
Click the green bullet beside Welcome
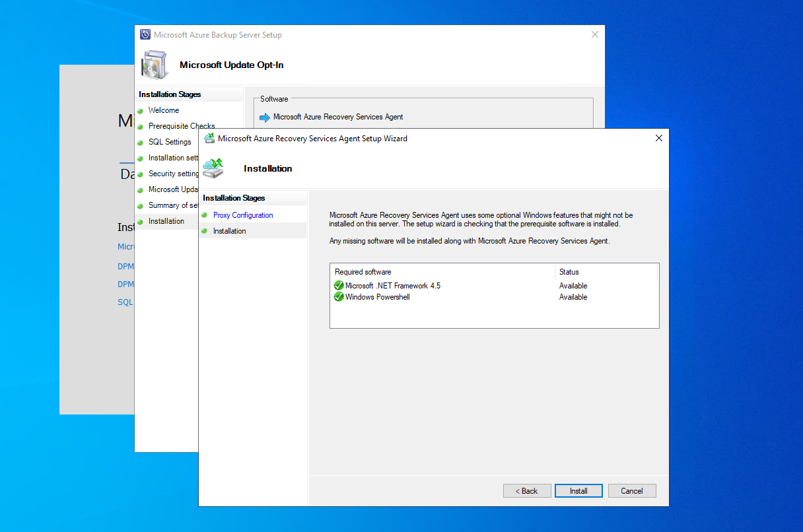(x=140, y=111)
